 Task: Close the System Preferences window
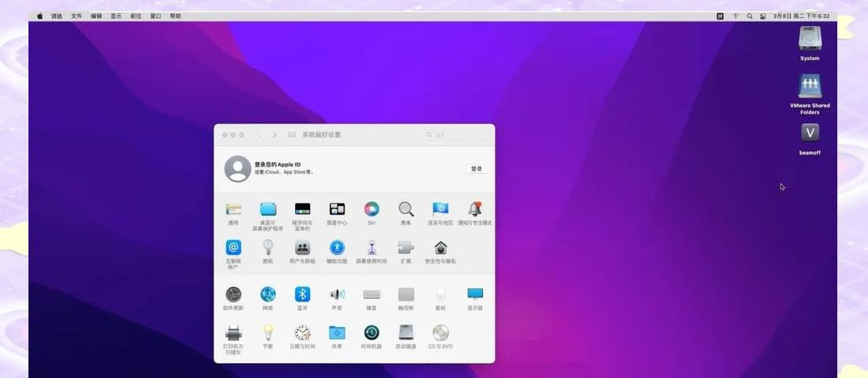225,135
